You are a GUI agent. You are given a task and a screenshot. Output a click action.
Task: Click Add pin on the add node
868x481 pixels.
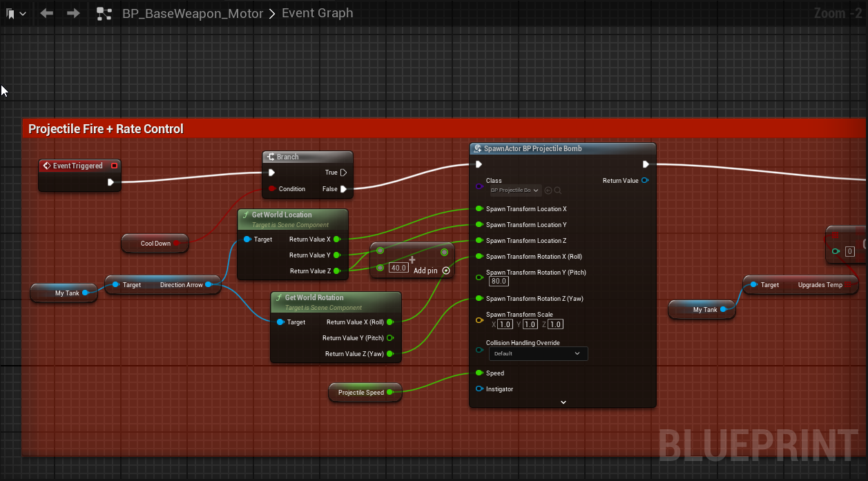(x=432, y=271)
